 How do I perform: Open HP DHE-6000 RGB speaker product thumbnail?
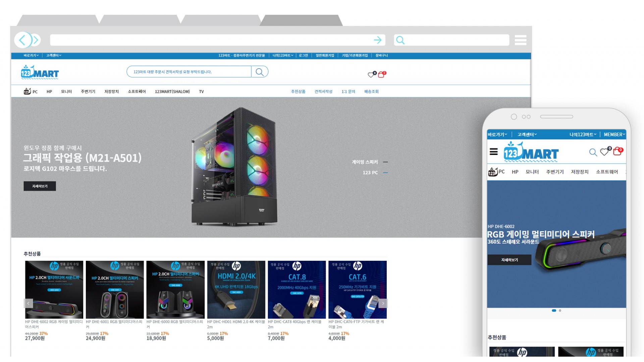(175, 290)
